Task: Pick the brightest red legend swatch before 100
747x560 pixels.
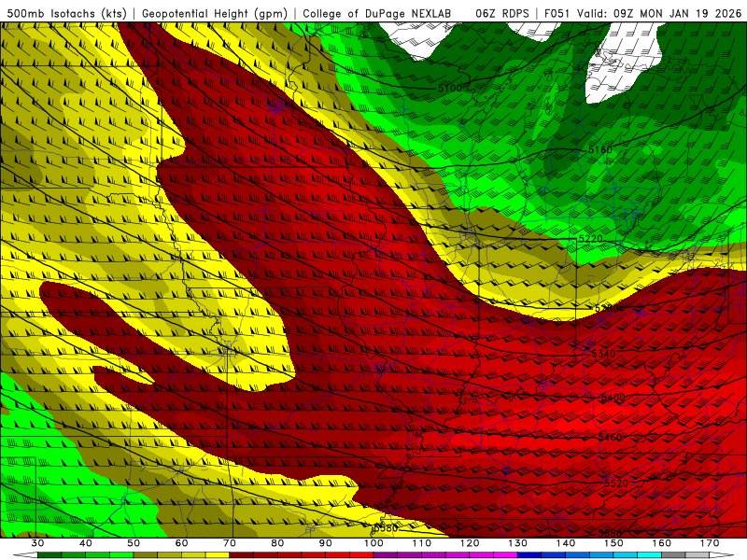Action: (x=361, y=555)
